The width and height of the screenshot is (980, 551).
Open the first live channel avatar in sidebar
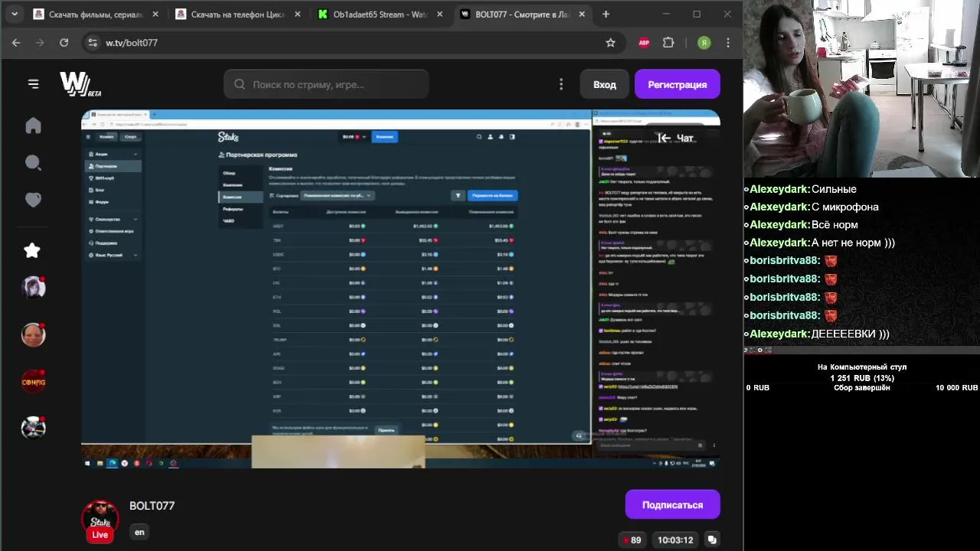coord(33,287)
